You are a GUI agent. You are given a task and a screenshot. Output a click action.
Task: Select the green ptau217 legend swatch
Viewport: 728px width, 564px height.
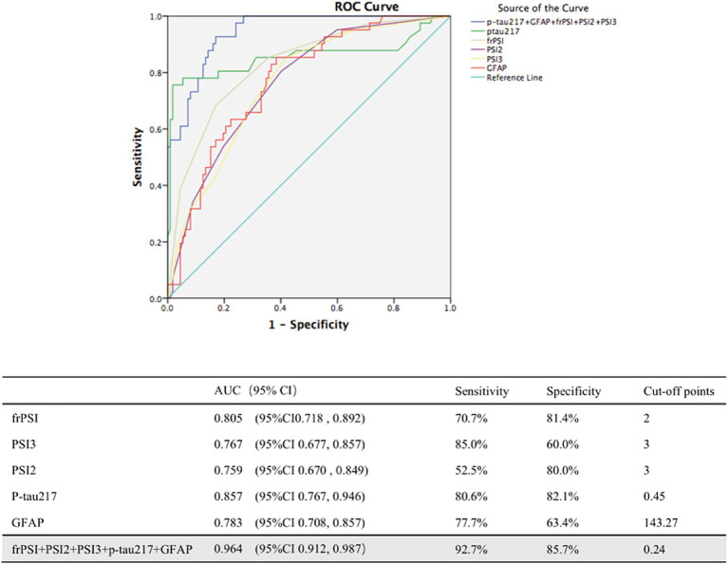(x=477, y=31)
